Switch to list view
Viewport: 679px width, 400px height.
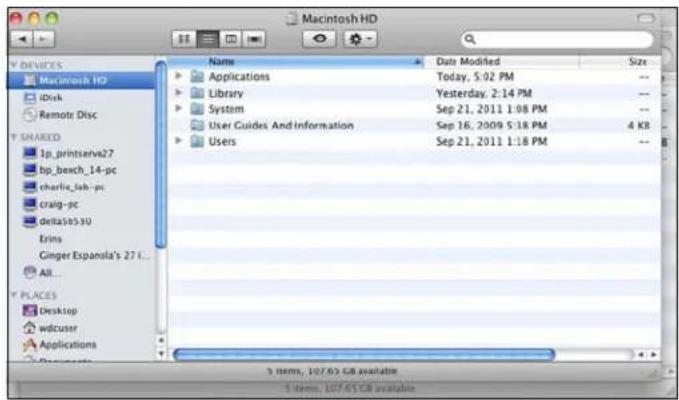[208, 39]
